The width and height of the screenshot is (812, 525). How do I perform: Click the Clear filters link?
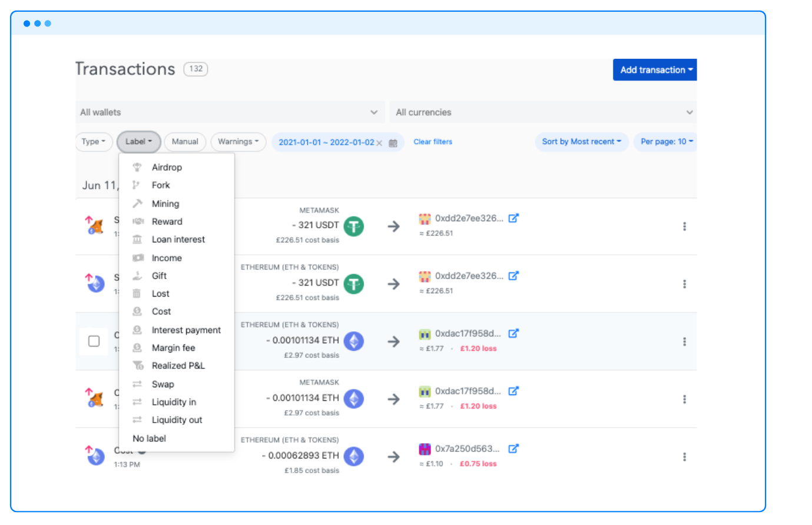tap(433, 142)
